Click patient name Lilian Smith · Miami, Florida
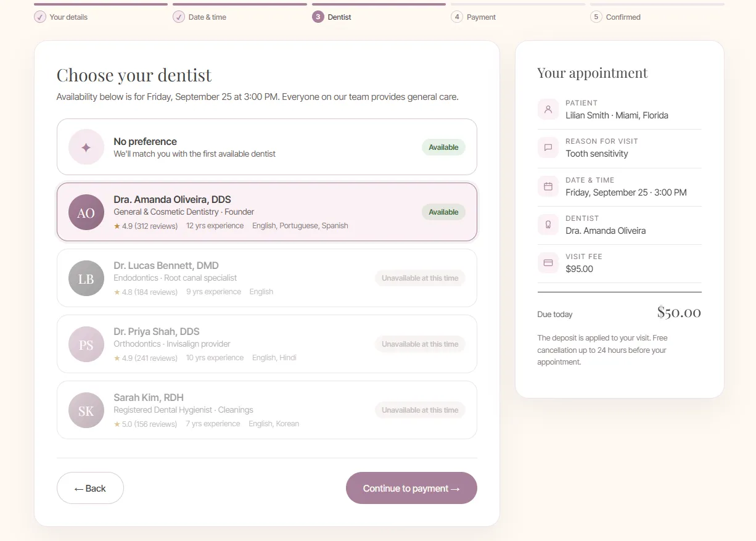The image size is (756, 541). (617, 115)
